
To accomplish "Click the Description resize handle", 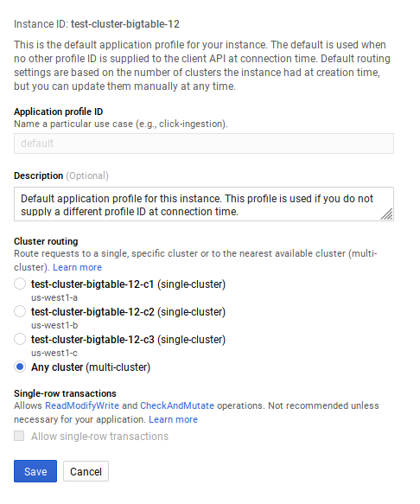I will (387, 214).
